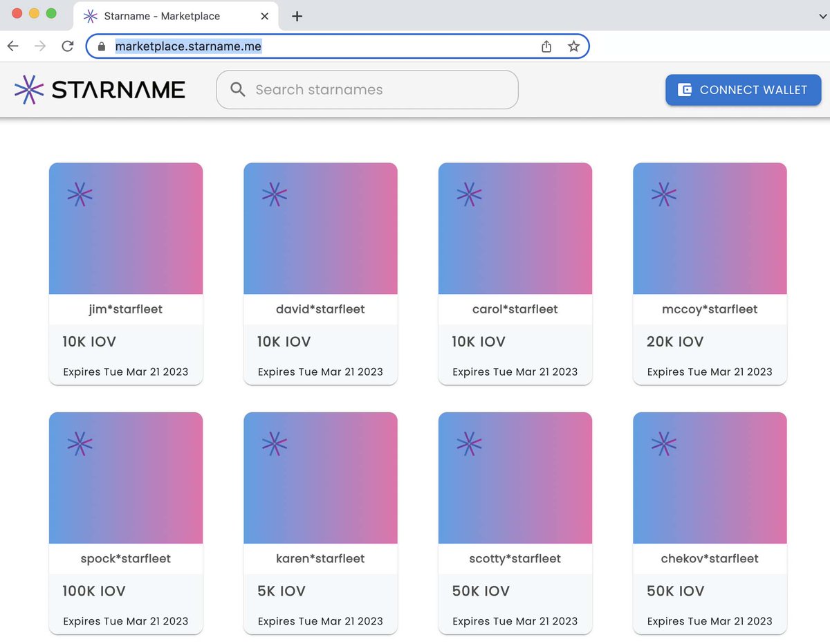
Task: Click the browser back arrow
Action: tap(13, 46)
